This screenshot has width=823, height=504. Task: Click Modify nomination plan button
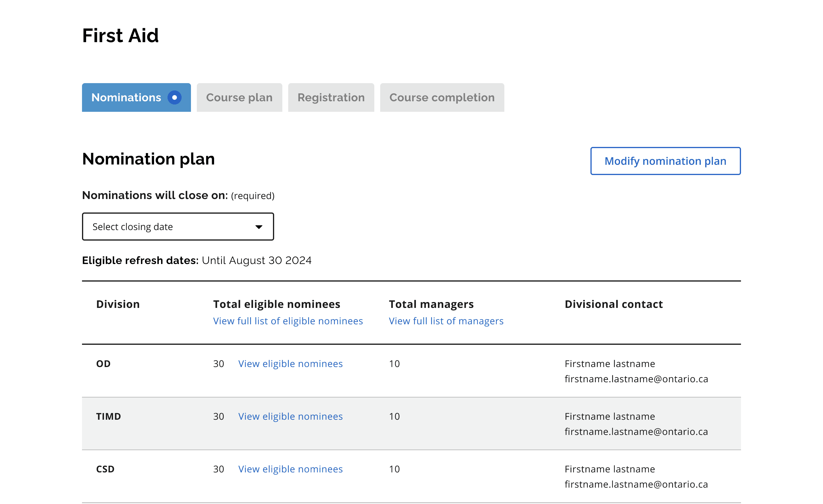(x=665, y=161)
